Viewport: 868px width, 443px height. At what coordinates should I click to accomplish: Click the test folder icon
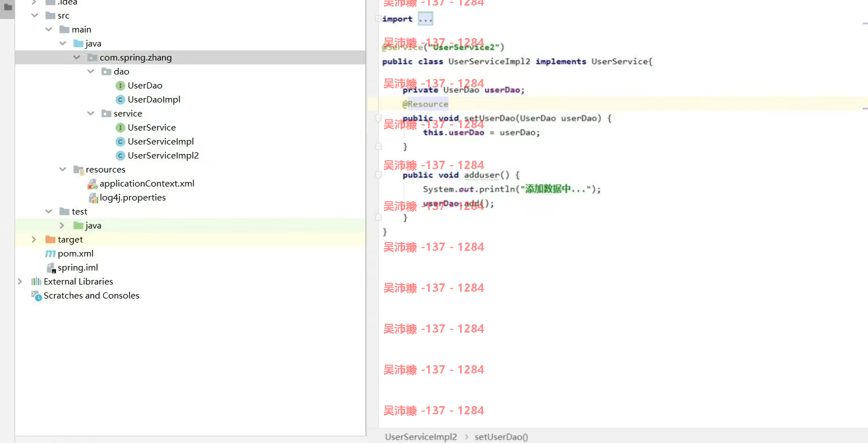tap(64, 212)
